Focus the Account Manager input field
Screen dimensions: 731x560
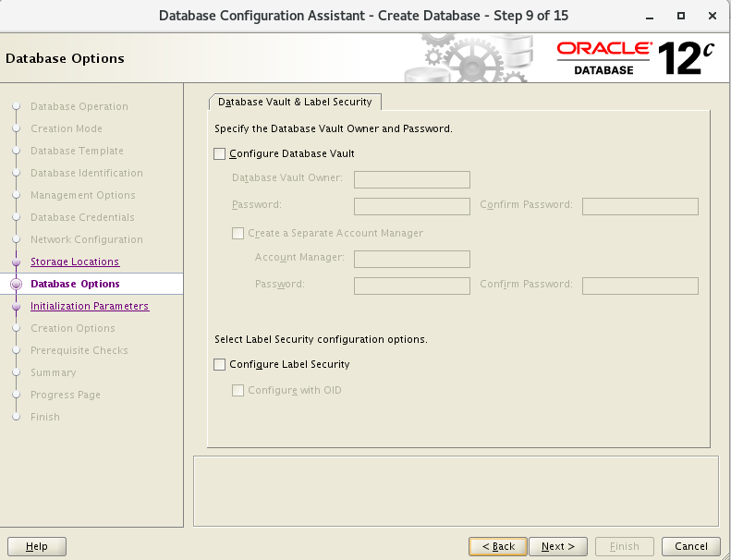click(412, 259)
